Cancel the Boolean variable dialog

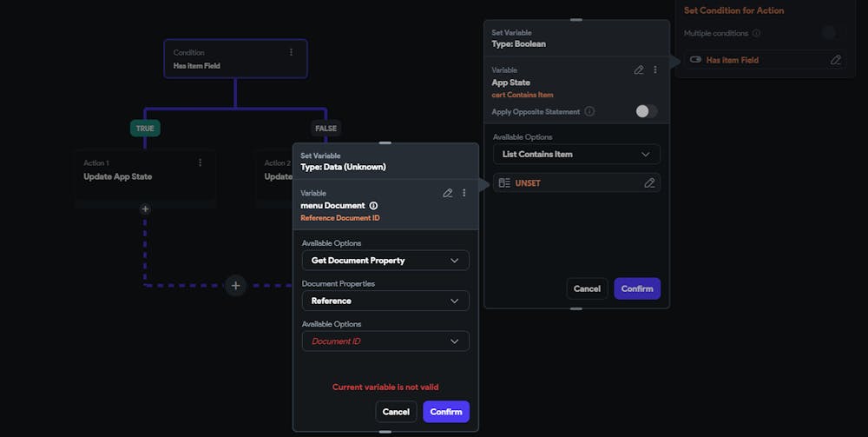click(x=587, y=288)
